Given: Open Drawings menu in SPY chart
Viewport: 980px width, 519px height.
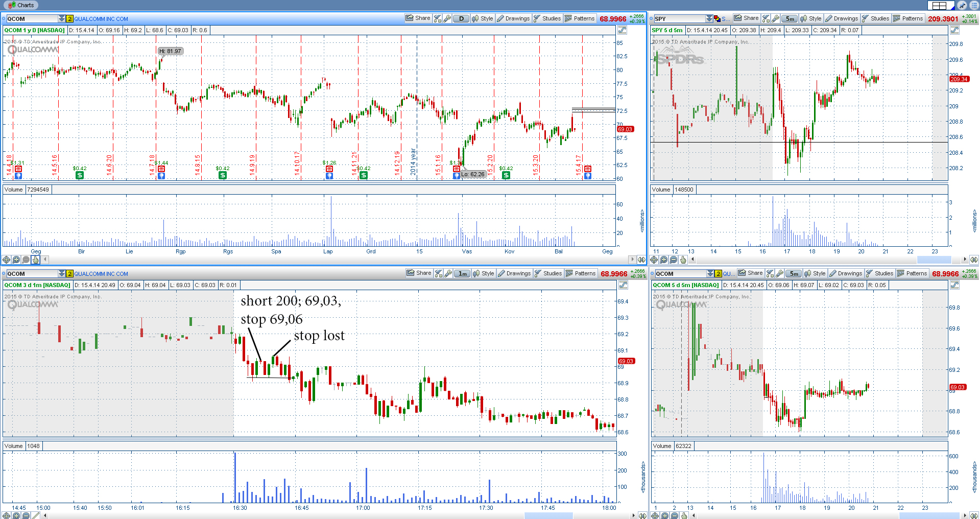Looking at the screenshot, I should (x=842, y=18).
